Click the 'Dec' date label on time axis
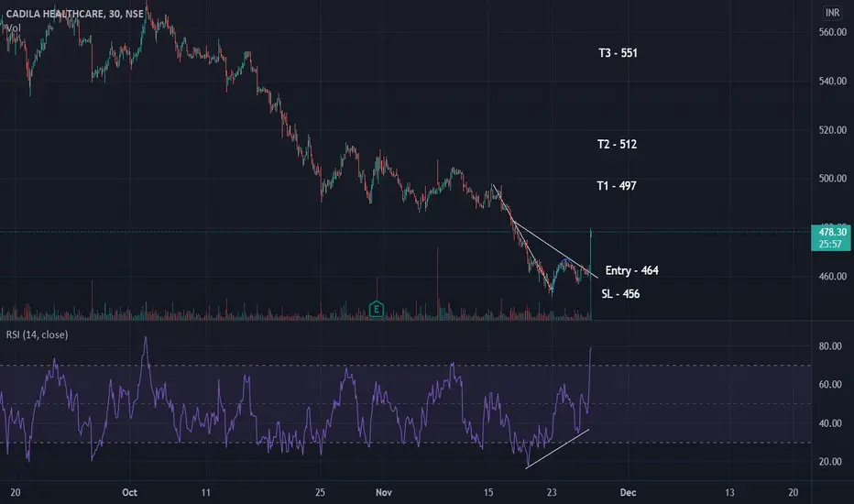 click(628, 493)
